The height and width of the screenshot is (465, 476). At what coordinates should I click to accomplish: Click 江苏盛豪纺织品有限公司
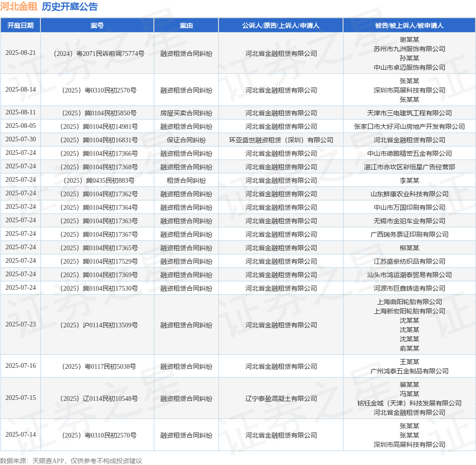pos(410,261)
